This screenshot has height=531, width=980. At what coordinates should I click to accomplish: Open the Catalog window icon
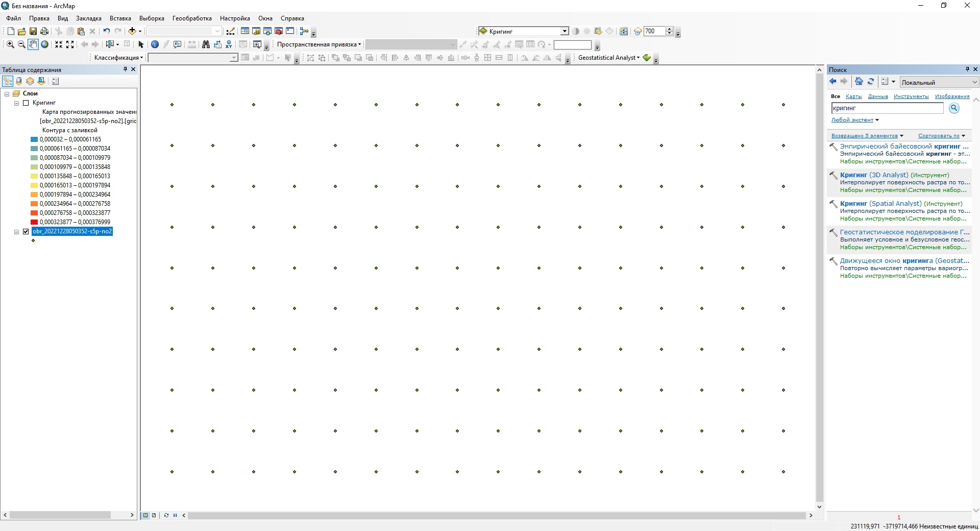tap(256, 31)
